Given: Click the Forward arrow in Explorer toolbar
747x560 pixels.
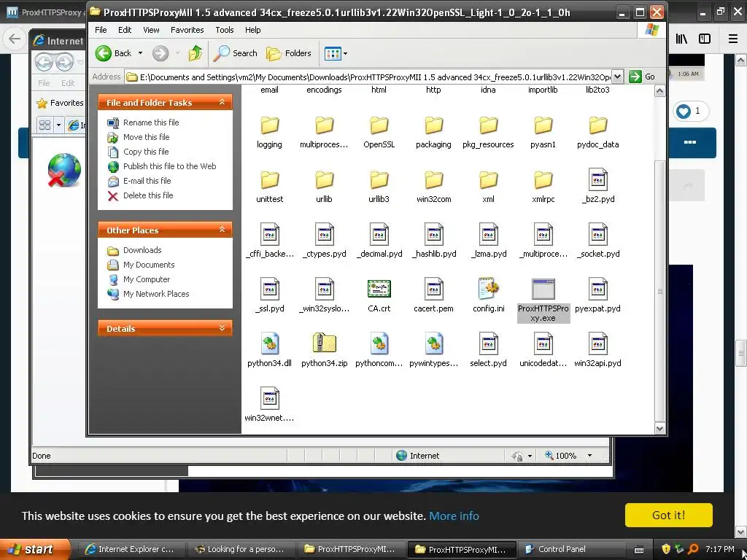Looking at the screenshot, I should point(160,53).
